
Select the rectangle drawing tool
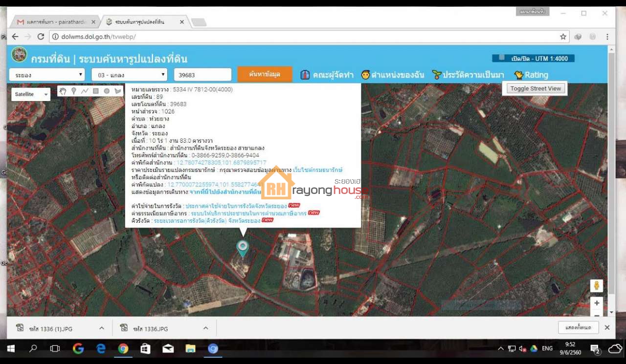96,91
